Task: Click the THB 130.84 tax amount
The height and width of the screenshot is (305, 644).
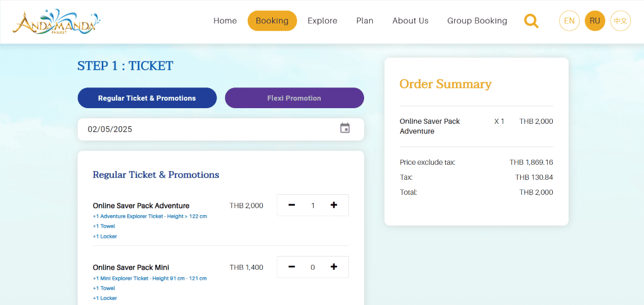Action: coord(535,177)
